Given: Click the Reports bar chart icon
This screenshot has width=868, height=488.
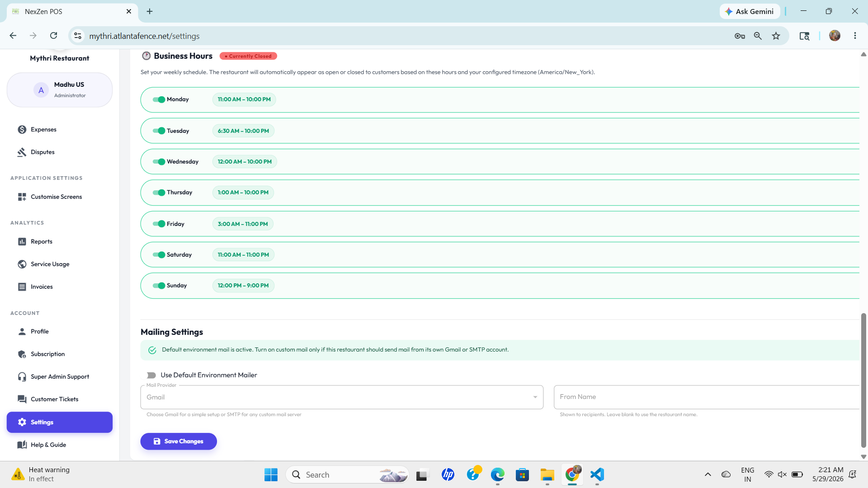Looking at the screenshot, I should click(x=22, y=242).
